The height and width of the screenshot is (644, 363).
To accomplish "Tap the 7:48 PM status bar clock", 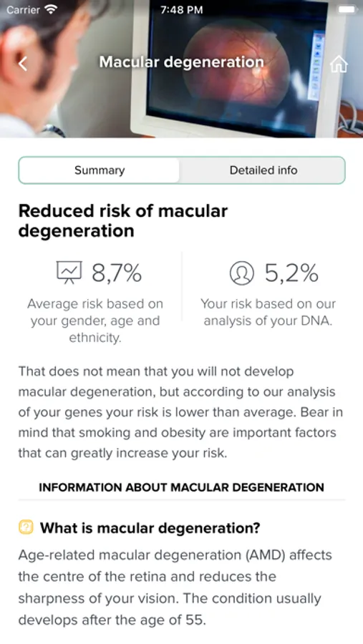I will pyautogui.click(x=181, y=9).
